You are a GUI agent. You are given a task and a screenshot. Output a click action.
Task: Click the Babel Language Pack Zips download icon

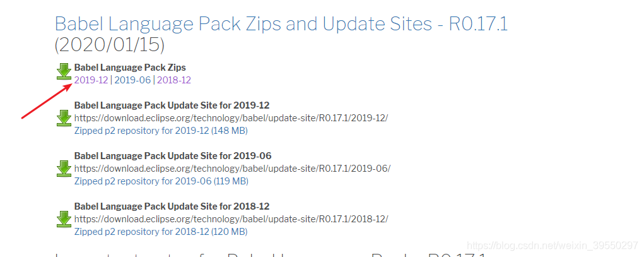64,71
